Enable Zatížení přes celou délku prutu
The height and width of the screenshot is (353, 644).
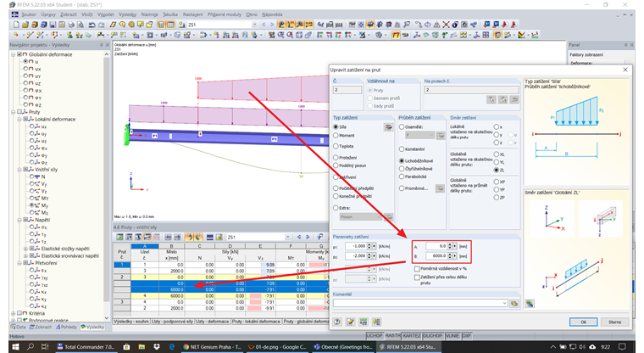click(x=417, y=277)
